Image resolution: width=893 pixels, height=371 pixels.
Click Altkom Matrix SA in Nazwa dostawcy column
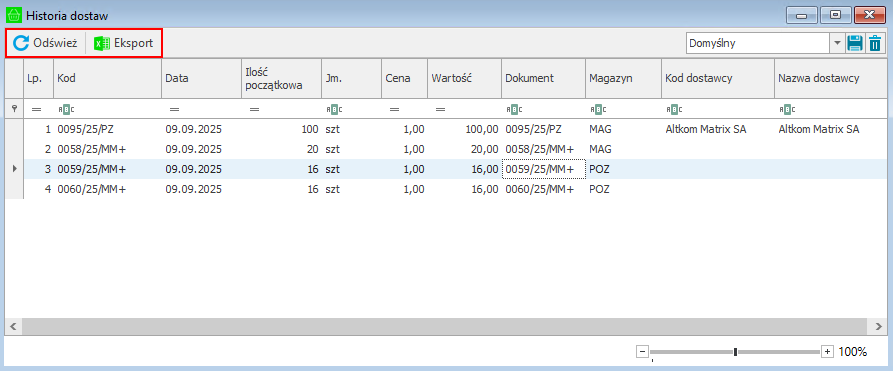point(818,129)
